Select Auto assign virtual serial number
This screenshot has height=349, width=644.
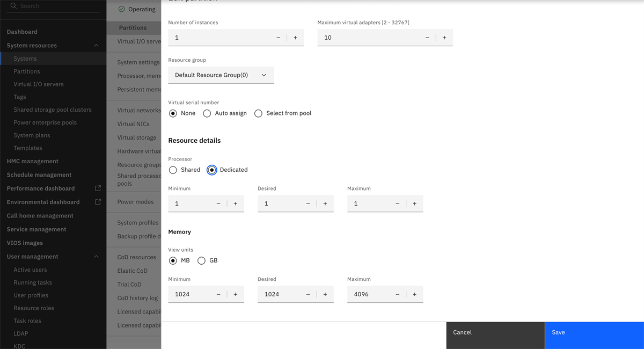click(x=207, y=113)
